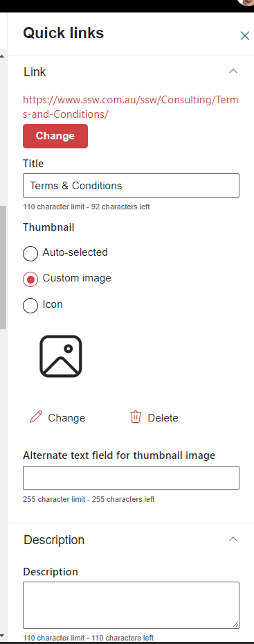The image size is (254, 644).
Task: Click inside the Description text area
Action: [x=131, y=605]
